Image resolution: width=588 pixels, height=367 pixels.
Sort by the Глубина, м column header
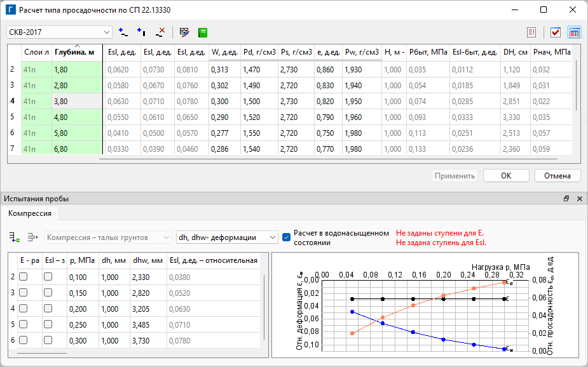77,53
